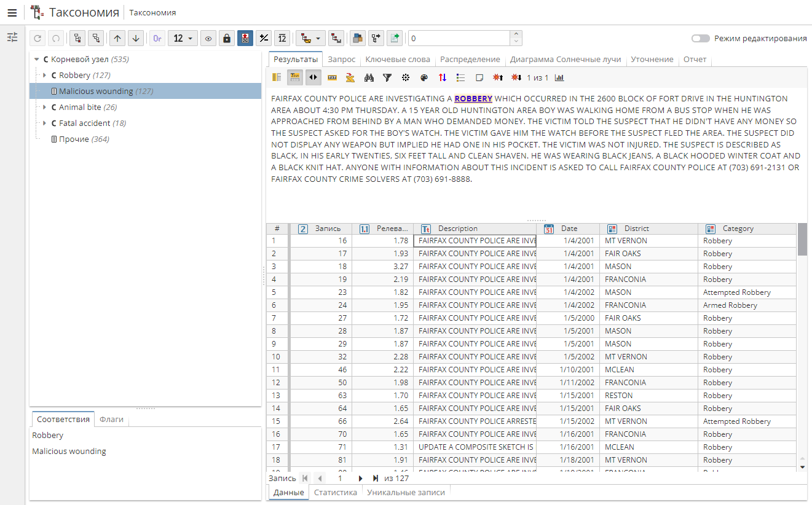The height and width of the screenshot is (505, 812).
Task: Open the tree-folder dropdown button
Action: click(x=310, y=38)
